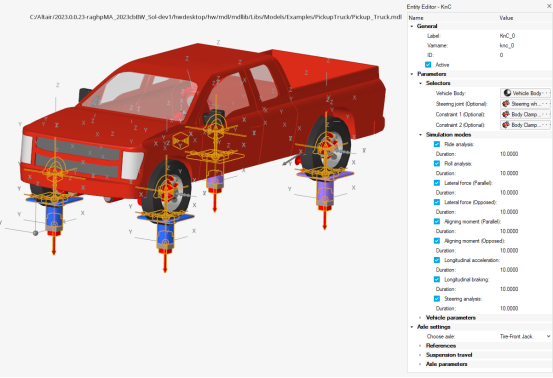Click Constraint 2 Body Clamp selector button
553x378 pixels.
525,125
